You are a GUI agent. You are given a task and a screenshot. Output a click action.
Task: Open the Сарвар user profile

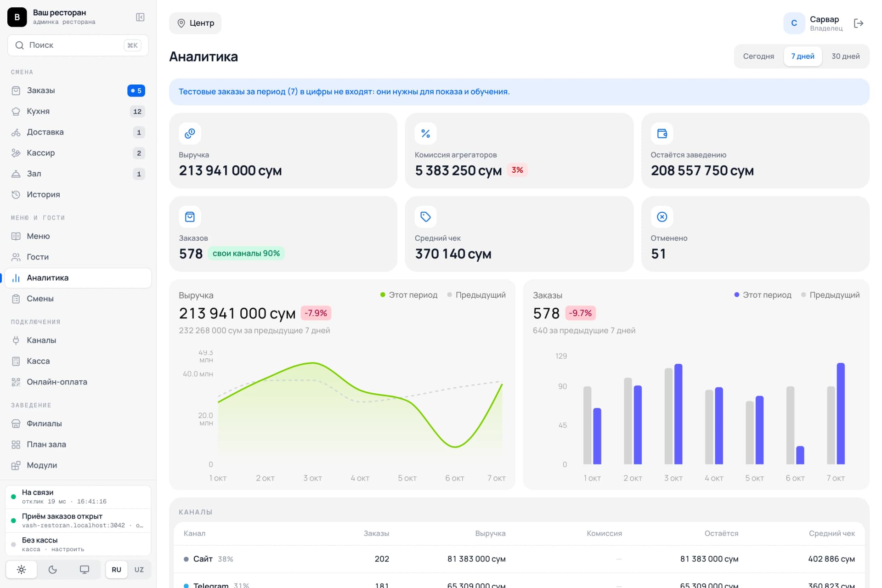point(814,23)
